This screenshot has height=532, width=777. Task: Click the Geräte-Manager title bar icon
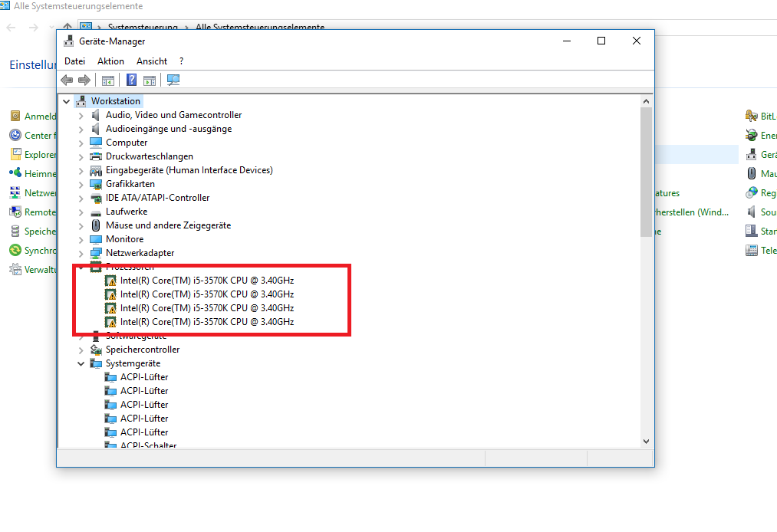point(68,41)
